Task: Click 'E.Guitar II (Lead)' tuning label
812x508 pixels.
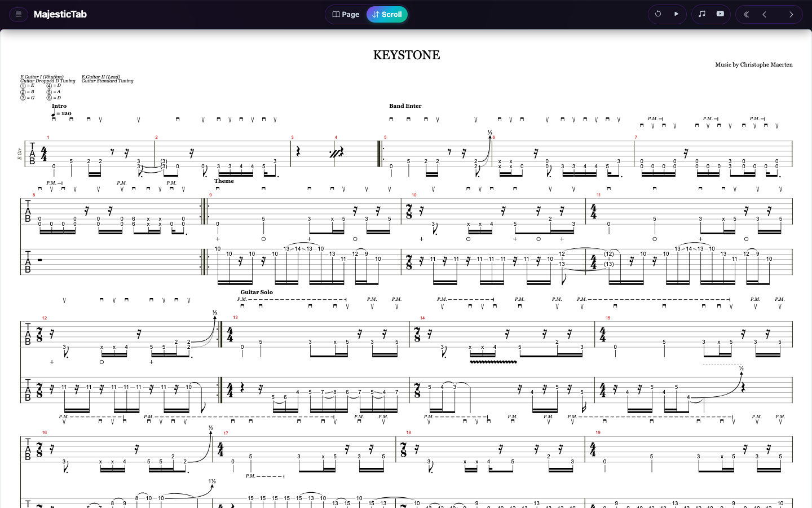Action: point(101,77)
